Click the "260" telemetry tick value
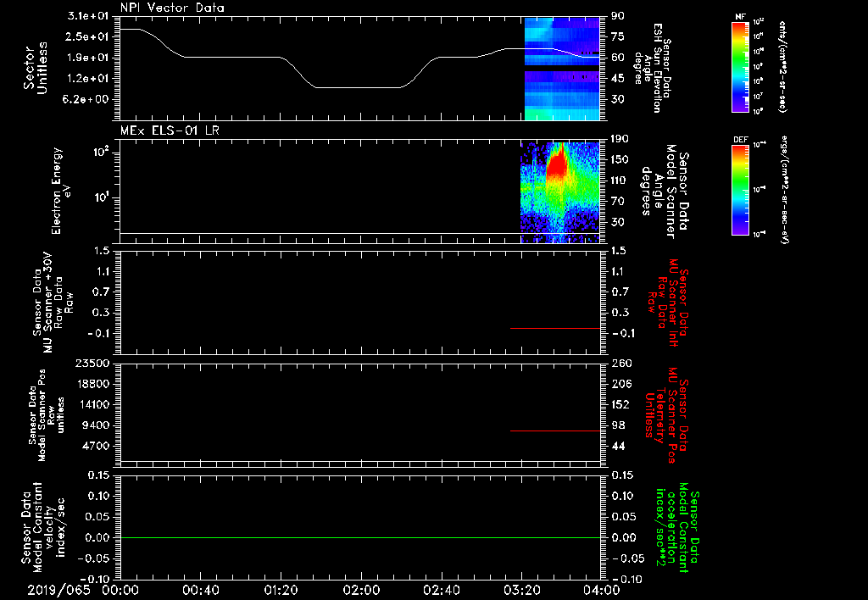Image resolution: width=868 pixels, height=600 pixels. click(x=621, y=363)
